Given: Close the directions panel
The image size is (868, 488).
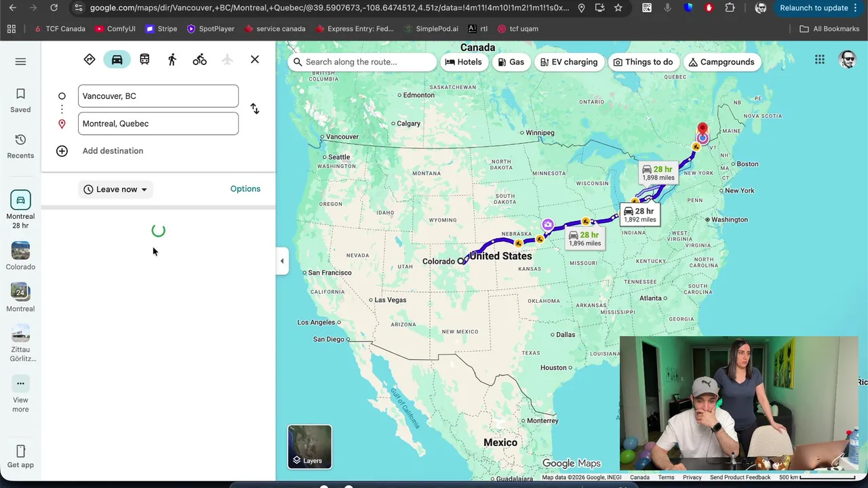Looking at the screenshot, I should (255, 60).
